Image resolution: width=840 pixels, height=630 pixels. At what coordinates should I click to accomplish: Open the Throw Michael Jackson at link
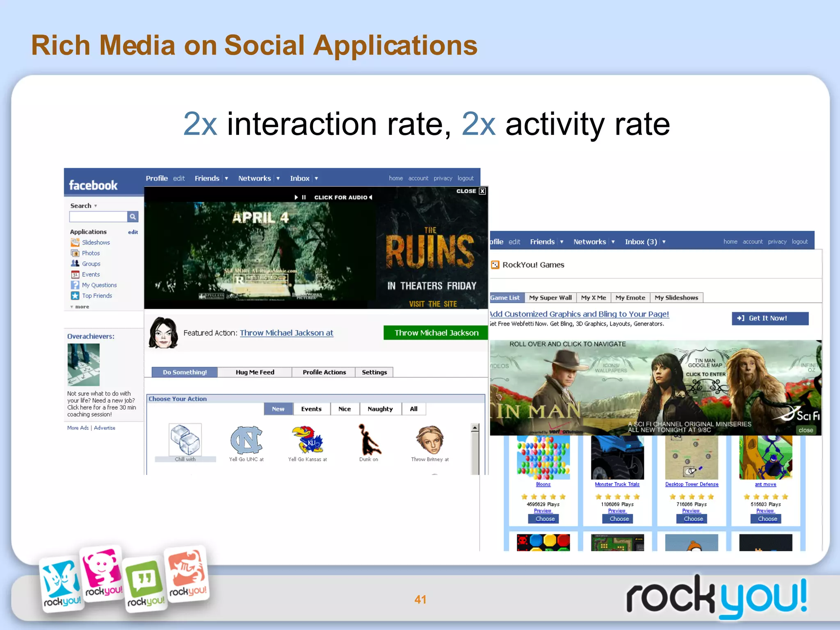(286, 333)
